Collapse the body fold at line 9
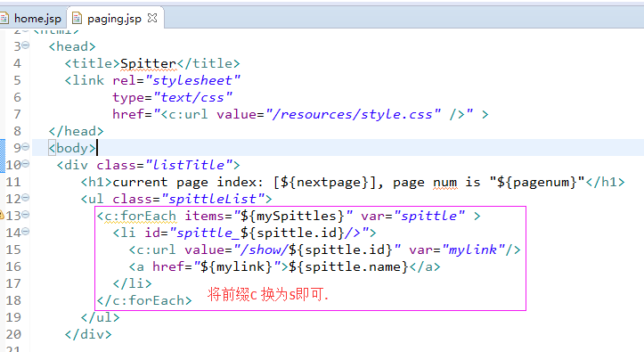 click(x=26, y=147)
